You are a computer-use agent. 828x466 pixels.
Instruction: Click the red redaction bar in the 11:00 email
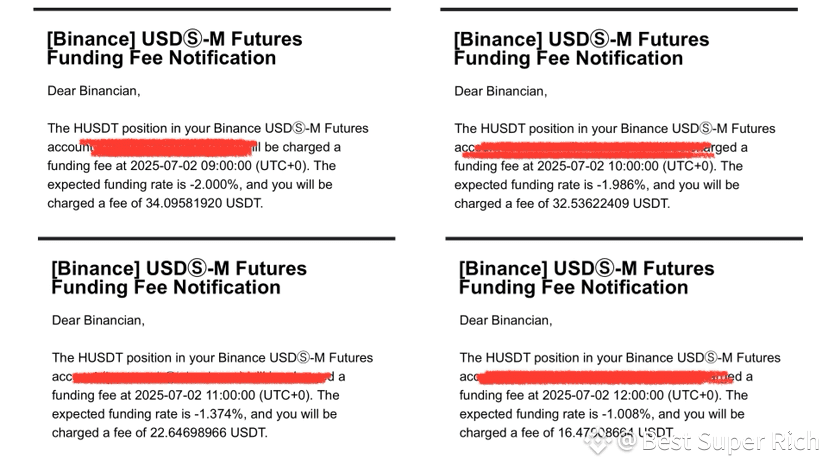tap(202, 377)
